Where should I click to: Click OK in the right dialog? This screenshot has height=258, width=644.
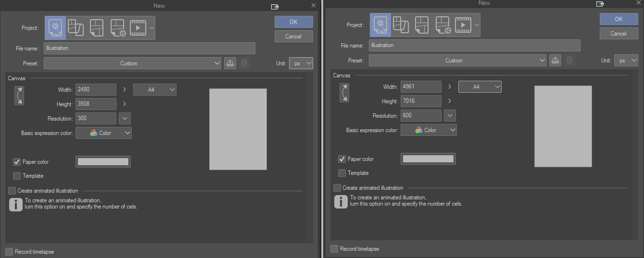(619, 19)
